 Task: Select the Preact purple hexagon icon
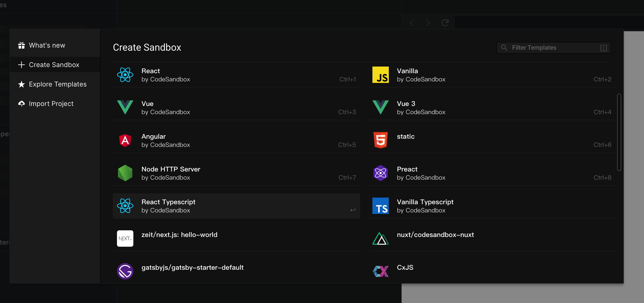click(x=380, y=173)
